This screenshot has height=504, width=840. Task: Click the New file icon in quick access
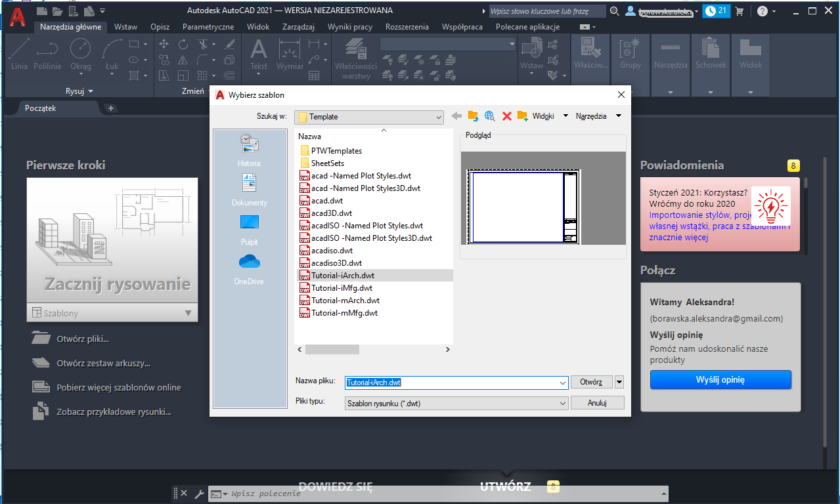pos(42,10)
